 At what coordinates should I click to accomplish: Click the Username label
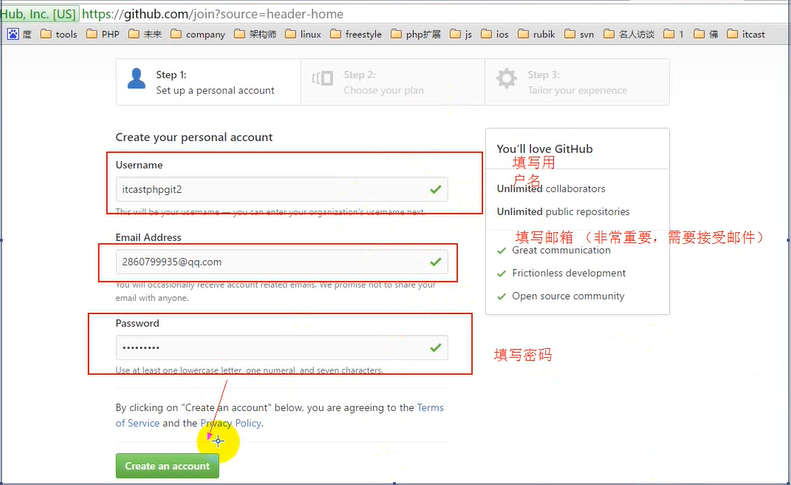(x=139, y=165)
